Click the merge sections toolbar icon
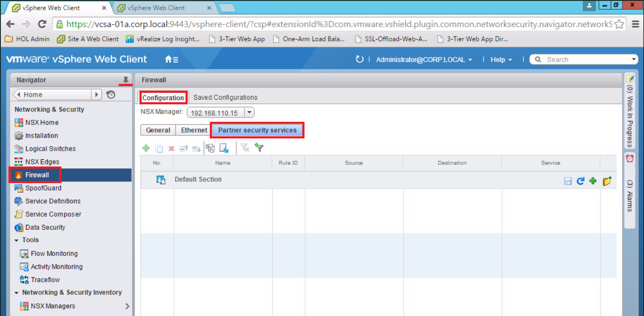Screen dimensions: 644x316 (210, 148)
